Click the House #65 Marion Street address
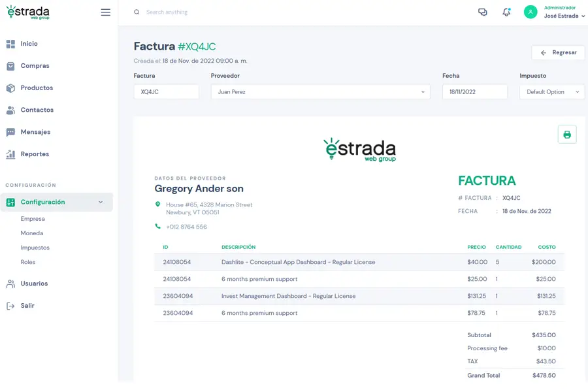Screen dimensions: 588x392 coord(209,208)
